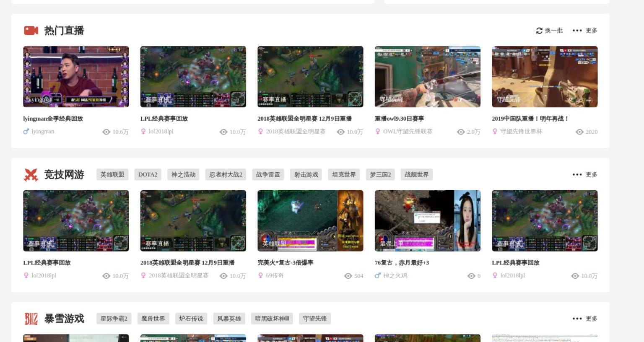Screen dimensions: 644x342
Task: Click streamer name OWL守望先锋联赛
Action: pos(408,132)
